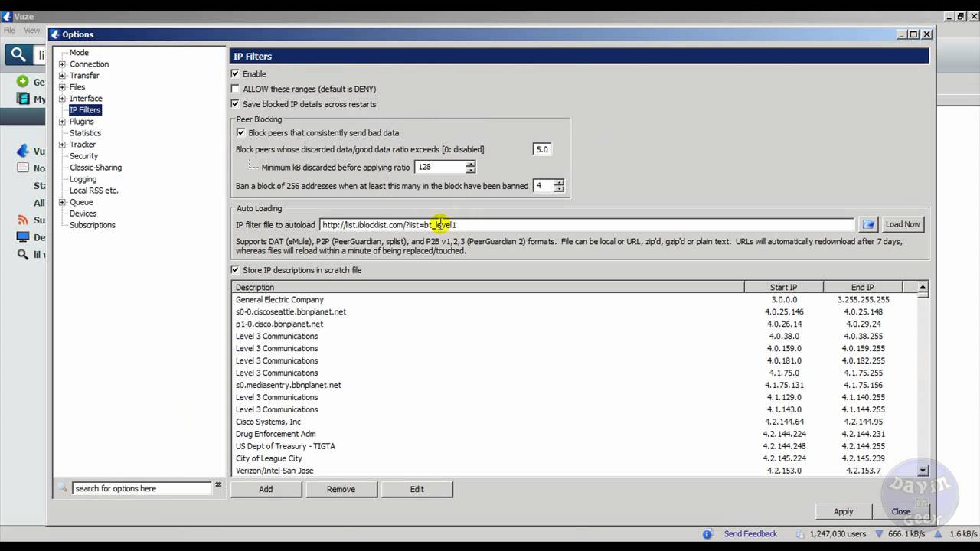Click the Remove button
Image resolution: width=980 pixels, height=551 pixels.
341,489
